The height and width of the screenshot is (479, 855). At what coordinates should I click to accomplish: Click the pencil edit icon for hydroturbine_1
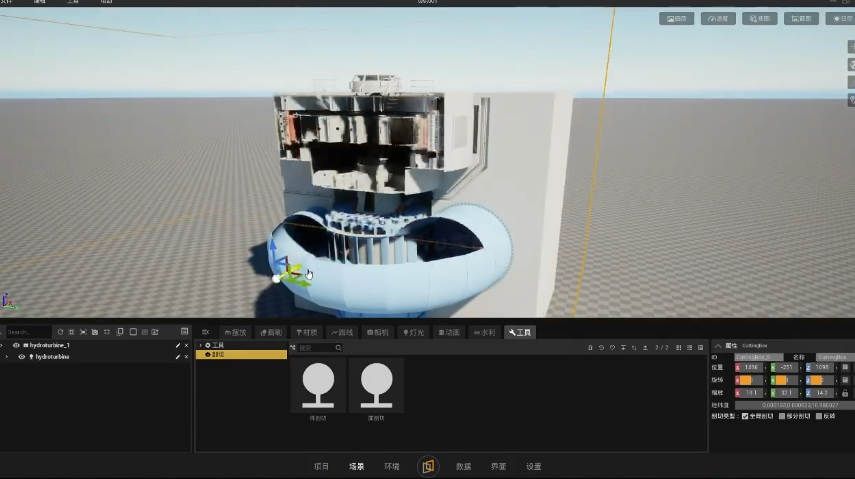click(178, 345)
